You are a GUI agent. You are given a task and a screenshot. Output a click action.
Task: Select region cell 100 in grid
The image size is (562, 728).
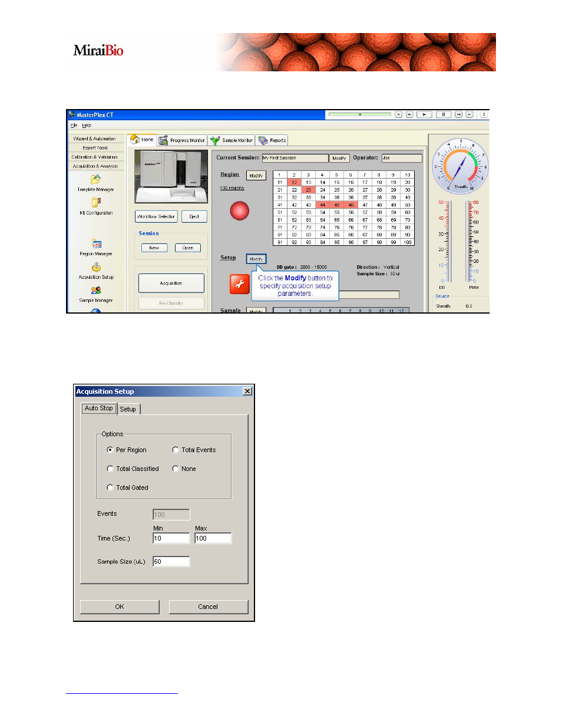pyautogui.click(x=408, y=242)
